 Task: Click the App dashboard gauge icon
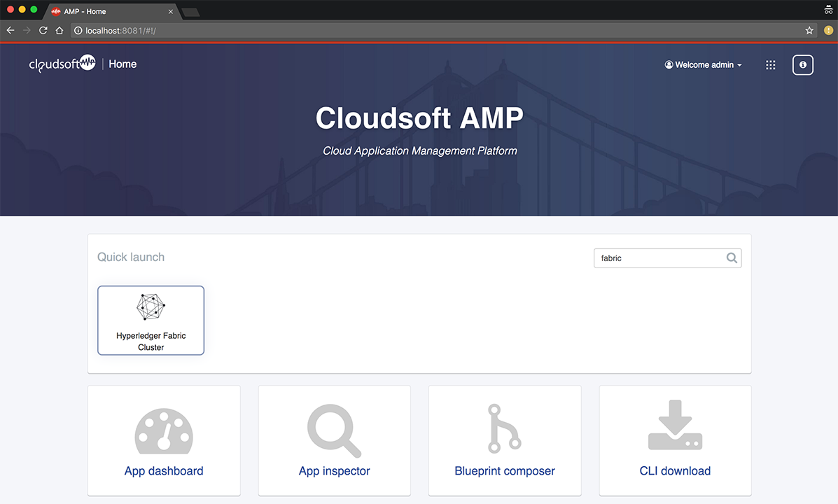[x=164, y=430]
